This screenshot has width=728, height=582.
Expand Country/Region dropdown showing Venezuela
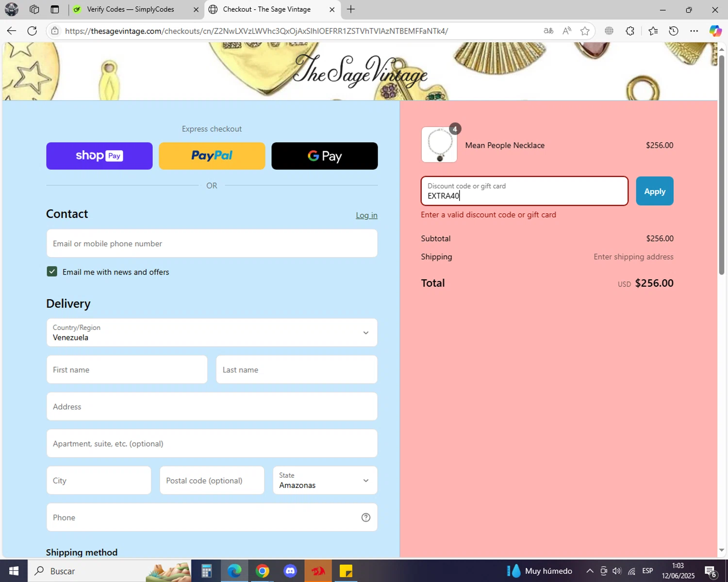(212, 333)
